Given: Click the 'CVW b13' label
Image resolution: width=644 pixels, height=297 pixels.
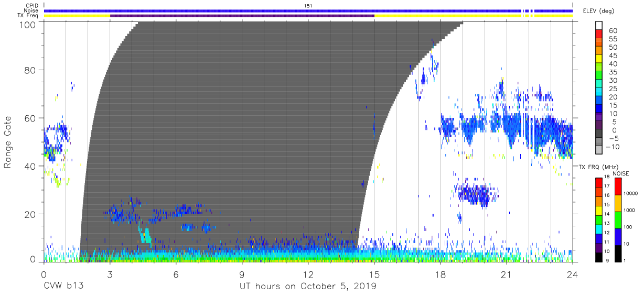Looking at the screenshot, I should coord(63,286).
